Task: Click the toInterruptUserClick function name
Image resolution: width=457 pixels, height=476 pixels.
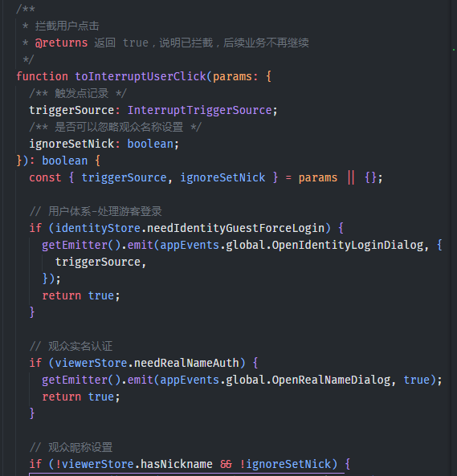Action: tap(141, 76)
